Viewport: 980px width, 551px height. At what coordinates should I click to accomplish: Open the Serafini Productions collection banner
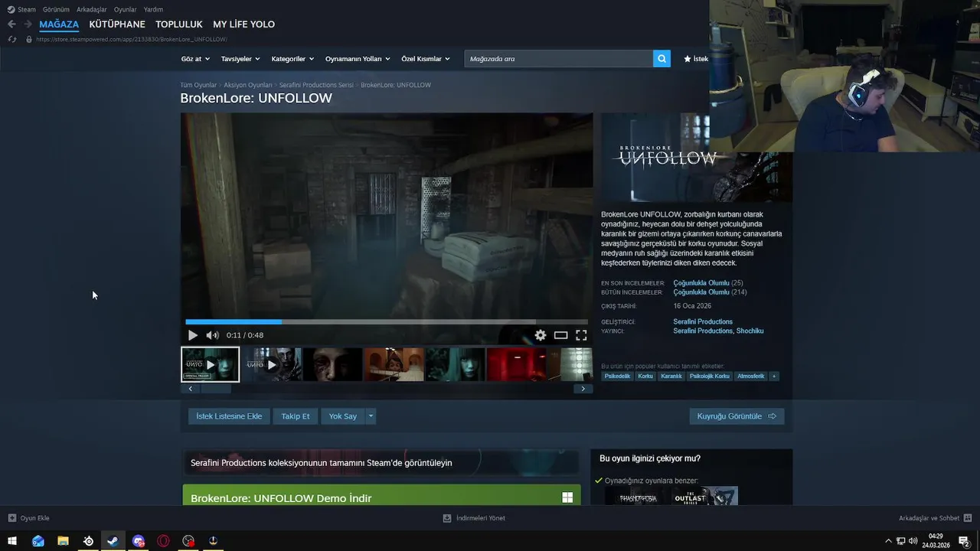[x=381, y=462]
